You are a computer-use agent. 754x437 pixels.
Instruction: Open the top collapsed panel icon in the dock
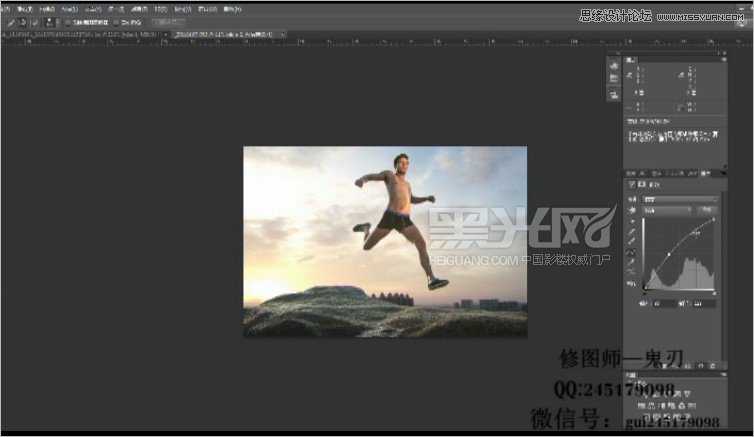coord(613,65)
